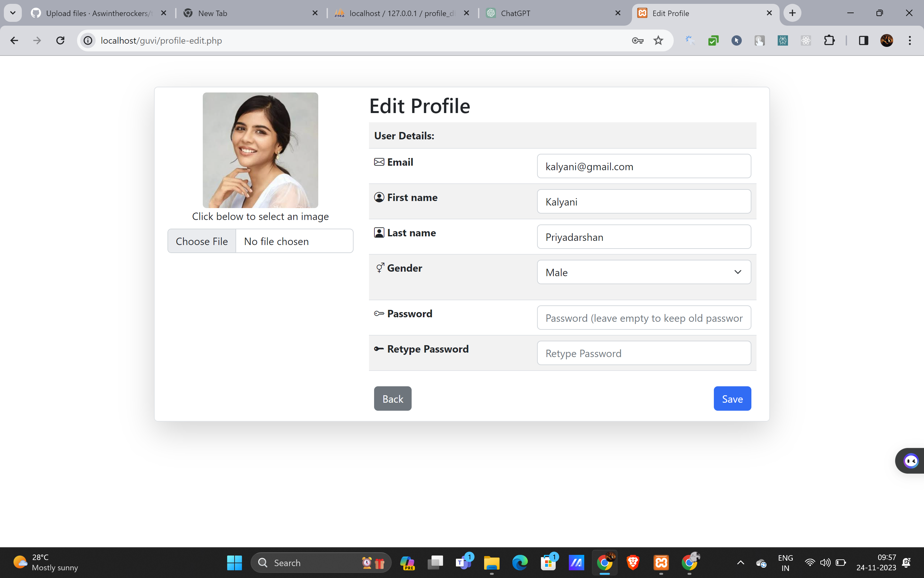The image size is (924, 578).
Task: Click the Last name input field
Action: 644,237
